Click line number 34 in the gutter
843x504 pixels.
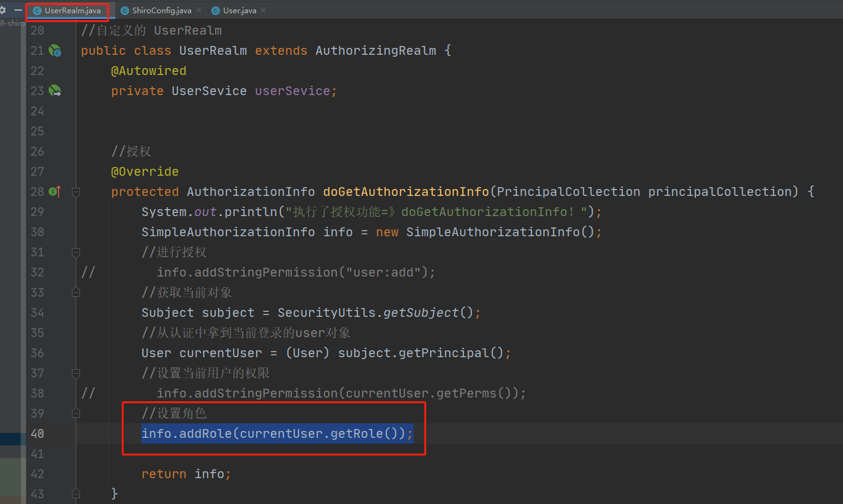coord(37,312)
